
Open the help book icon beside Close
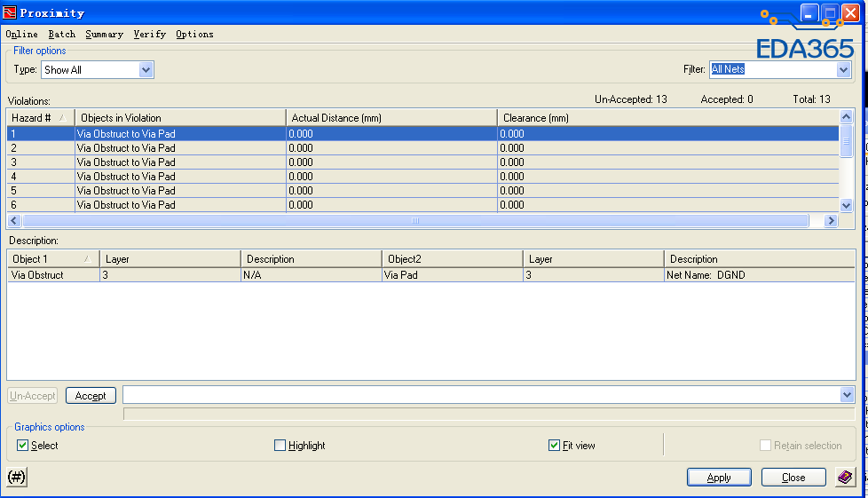[x=845, y=478]
